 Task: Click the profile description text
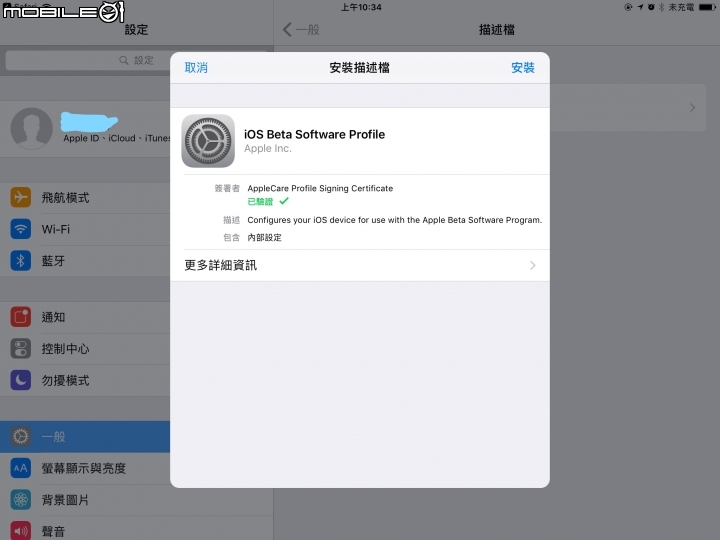point(394,220)
